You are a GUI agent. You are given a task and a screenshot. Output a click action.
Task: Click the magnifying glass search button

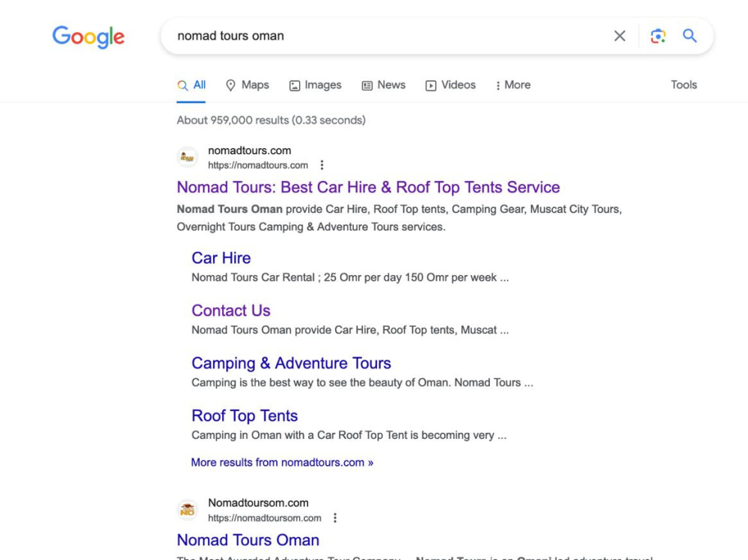[690, 36]
